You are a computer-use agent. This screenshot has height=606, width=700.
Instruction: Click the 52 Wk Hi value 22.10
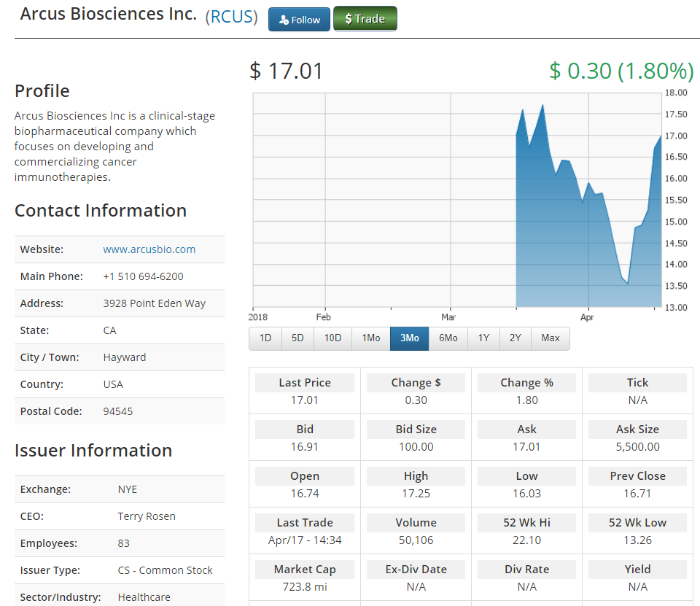point(526,540)
